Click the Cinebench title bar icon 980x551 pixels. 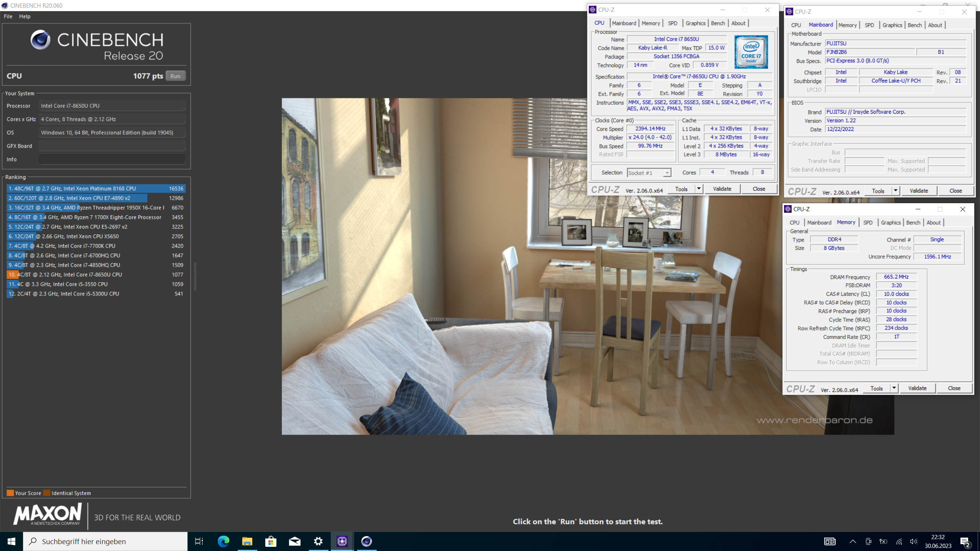point(5,5)
